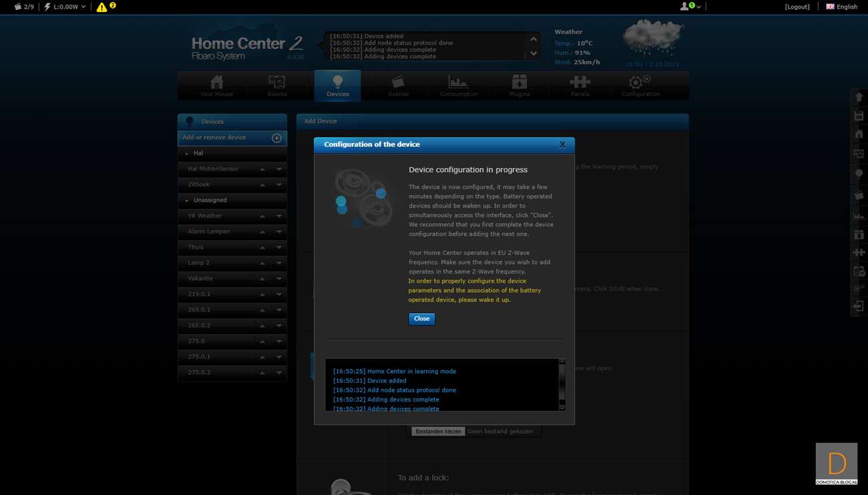Collapse the Hal room group

[x=187, y=153]
